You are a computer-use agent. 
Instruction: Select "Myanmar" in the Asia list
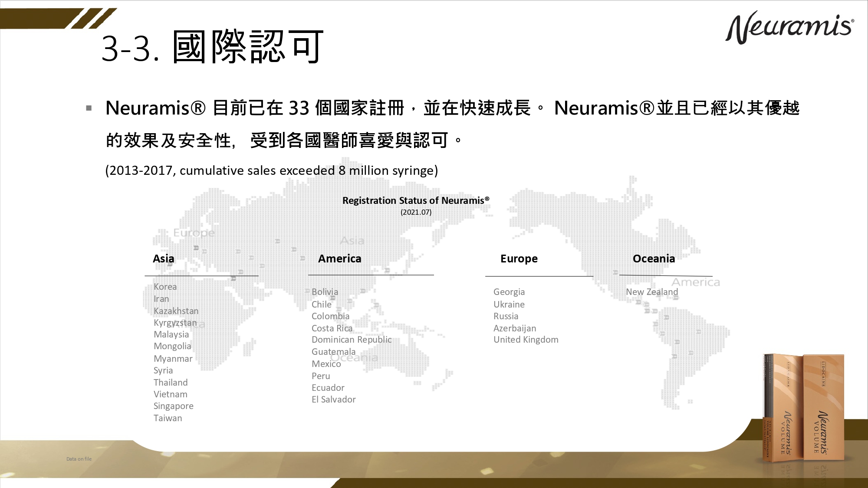click(173, 359)
